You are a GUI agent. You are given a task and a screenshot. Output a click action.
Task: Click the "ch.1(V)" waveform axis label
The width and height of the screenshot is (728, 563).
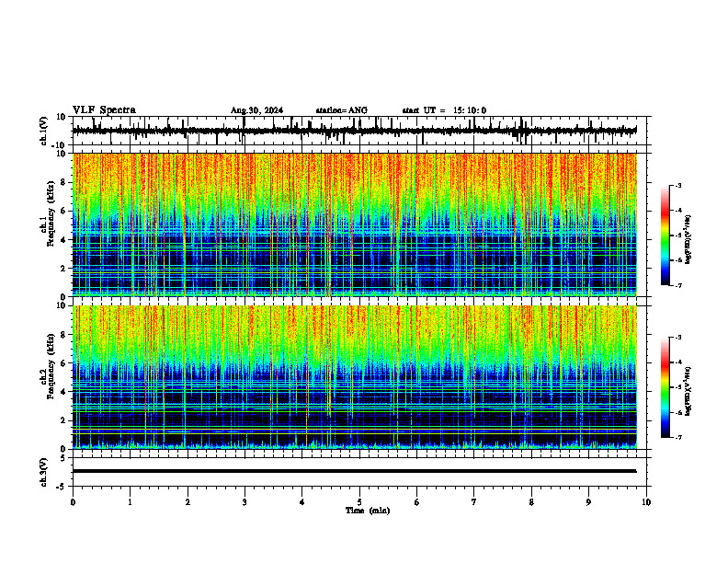point(43,131)
